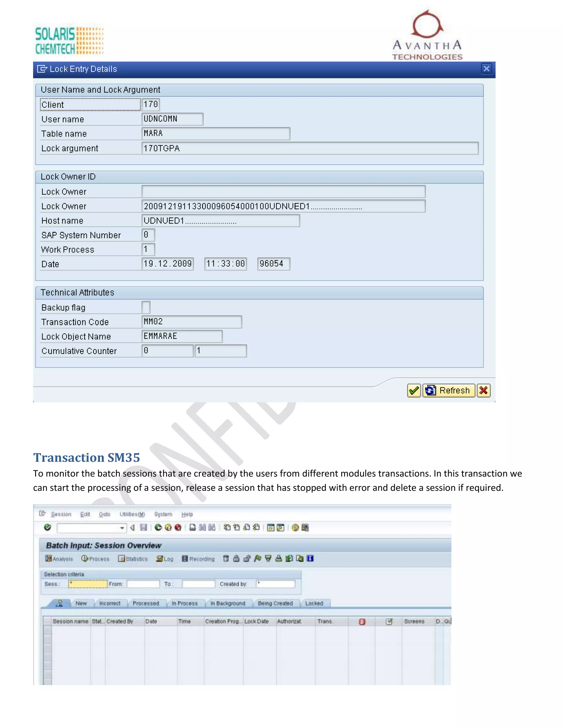
Task: Expand the command field dropdown arrow
Action: (122, 528)
